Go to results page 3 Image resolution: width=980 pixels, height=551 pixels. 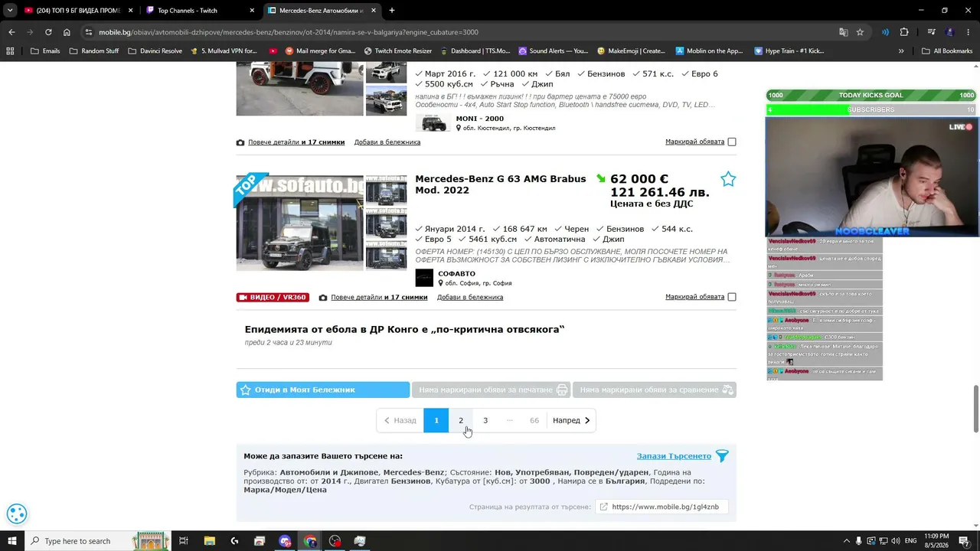point(485,420)
